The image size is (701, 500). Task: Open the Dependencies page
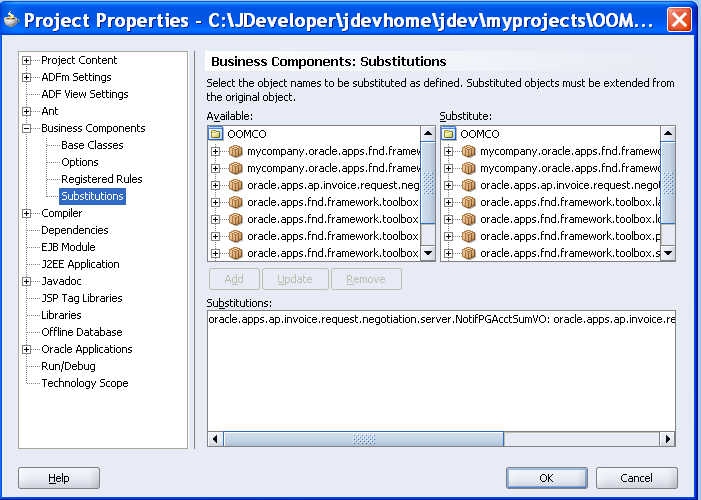[75, 230]
